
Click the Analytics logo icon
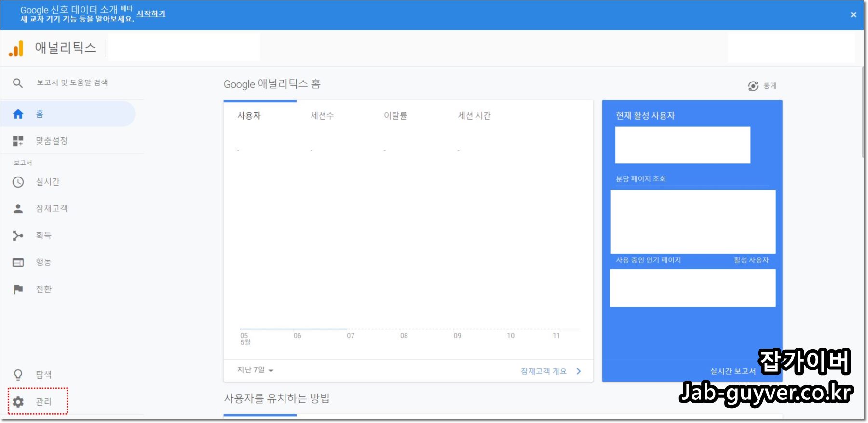(16, 48)
